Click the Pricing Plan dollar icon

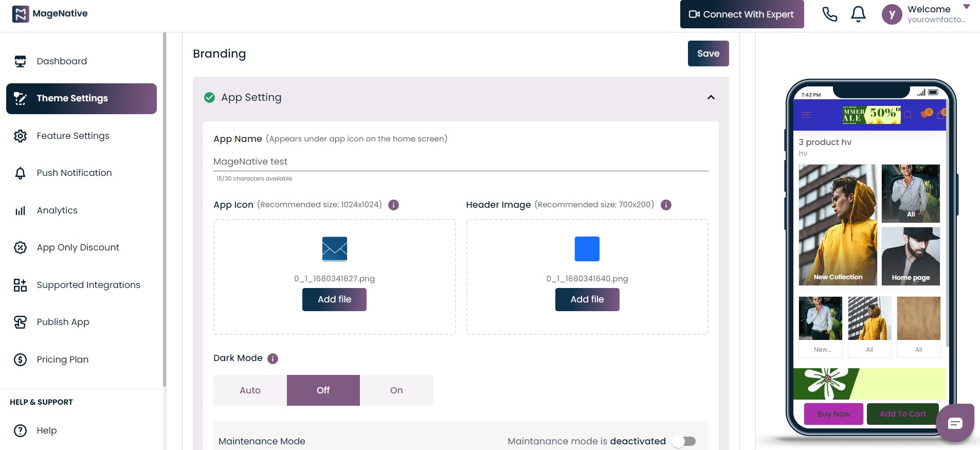click(20, 359)
